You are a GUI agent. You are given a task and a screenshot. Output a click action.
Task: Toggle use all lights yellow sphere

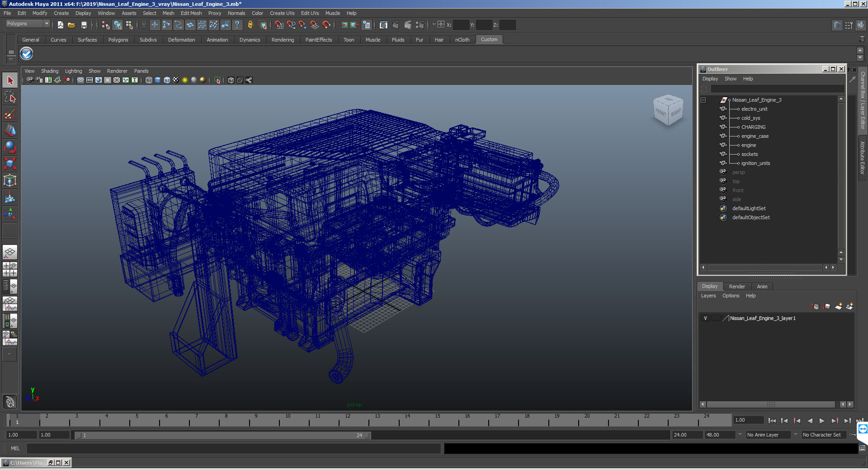185,80
